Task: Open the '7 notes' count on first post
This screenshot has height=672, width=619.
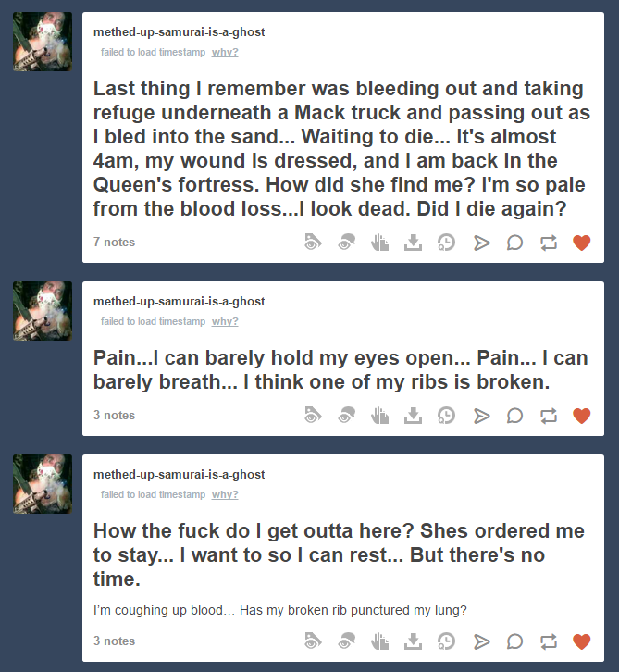Action: point(114,243)
